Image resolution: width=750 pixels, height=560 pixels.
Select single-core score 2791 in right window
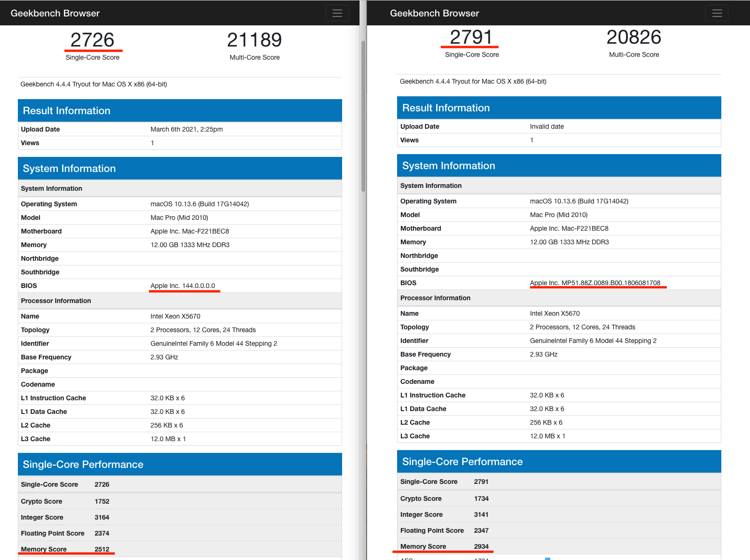click(471, 37)
